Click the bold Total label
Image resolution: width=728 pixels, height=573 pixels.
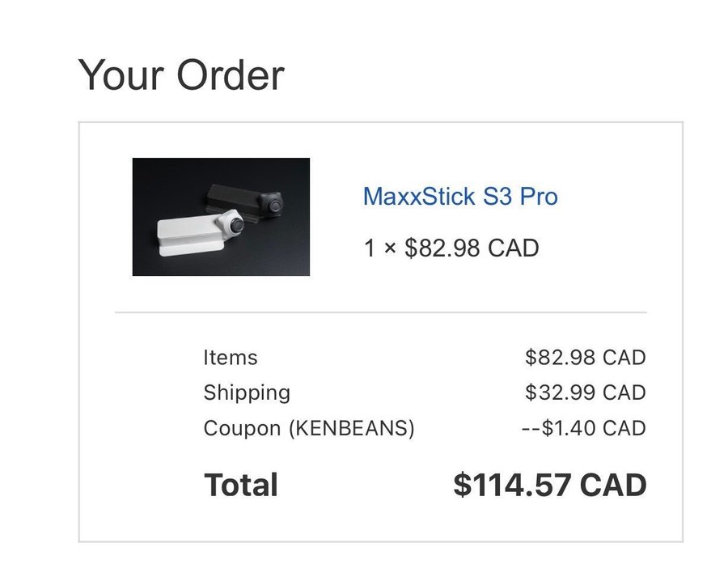point(241,485)
